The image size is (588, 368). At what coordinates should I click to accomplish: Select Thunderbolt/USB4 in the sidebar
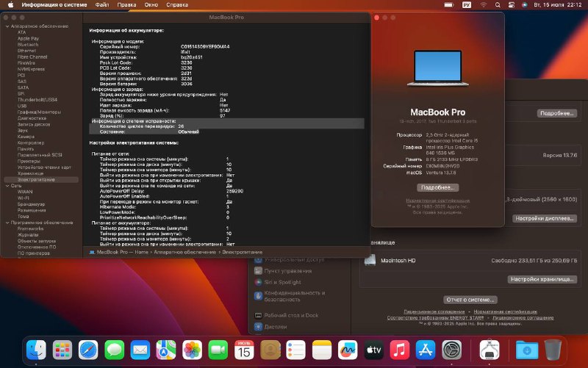[x=37, y=100]
